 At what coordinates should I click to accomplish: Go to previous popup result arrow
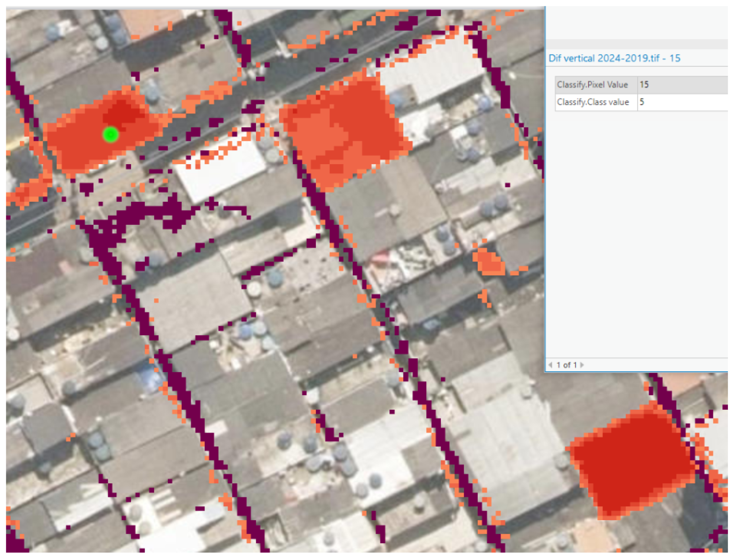point(550,365)
